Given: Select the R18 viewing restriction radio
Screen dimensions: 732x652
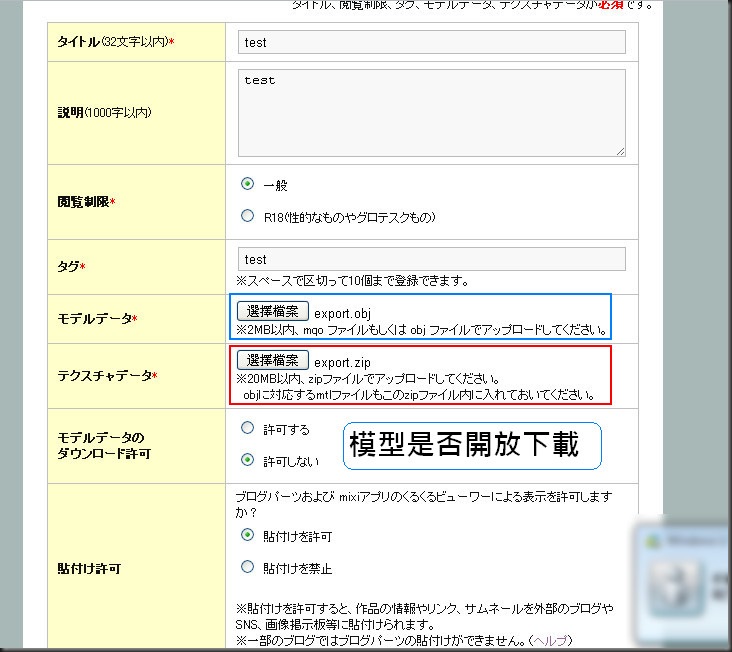Looking at the screenshot, I should pyautogui.click(x=247, y=216).
